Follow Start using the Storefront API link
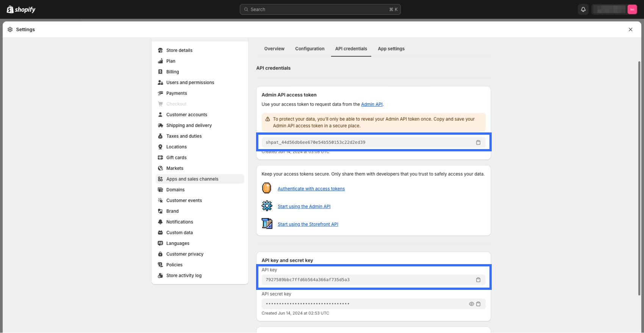 308,224
